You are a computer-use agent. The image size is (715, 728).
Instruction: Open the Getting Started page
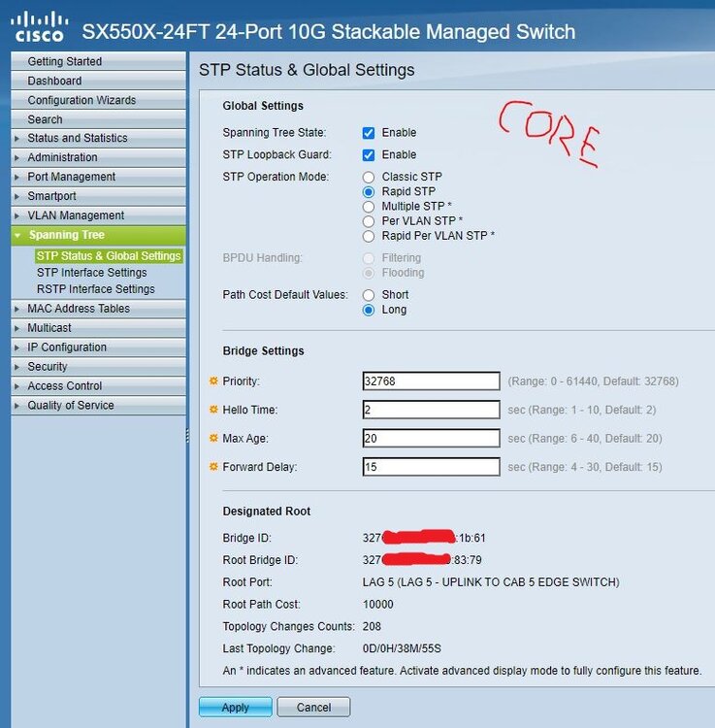[98, 61]
